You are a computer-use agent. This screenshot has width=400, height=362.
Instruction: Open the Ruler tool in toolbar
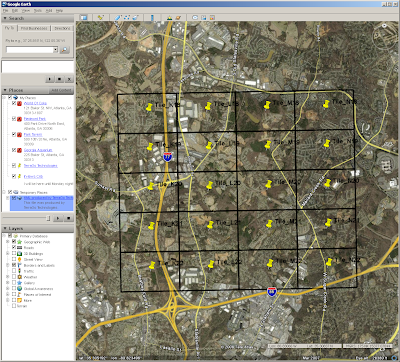[152, 18]
